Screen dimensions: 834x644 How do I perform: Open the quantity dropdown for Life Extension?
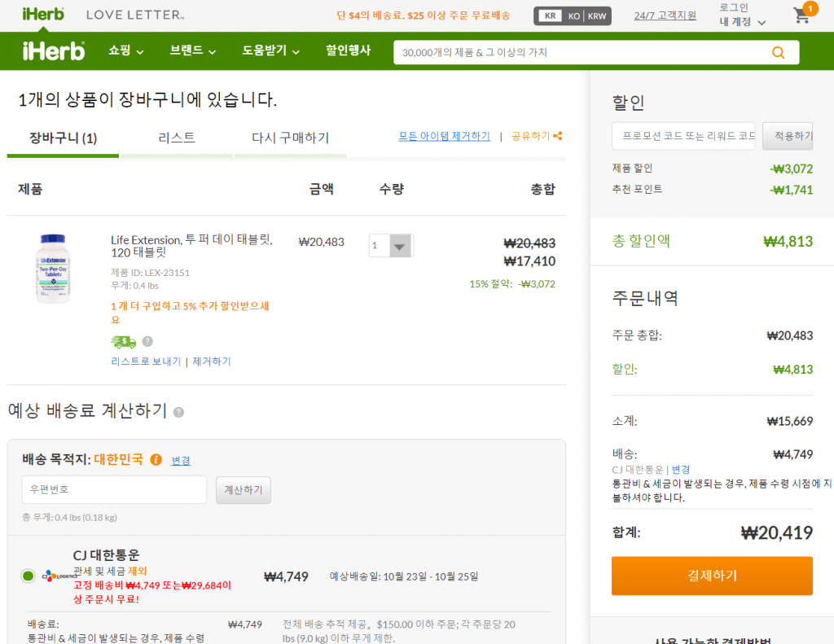(391, 246)
